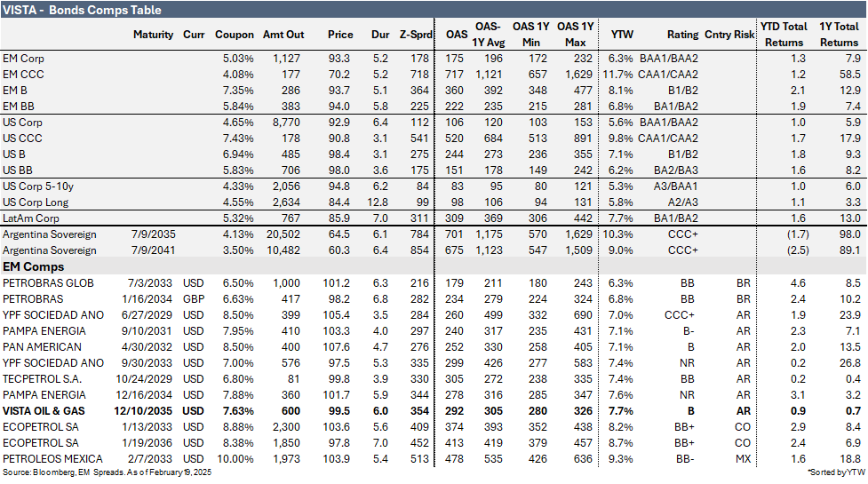Click the US Corp Long duration '12.8'
The width and height of the screenshot is (868, 484).
pos(378,202)
